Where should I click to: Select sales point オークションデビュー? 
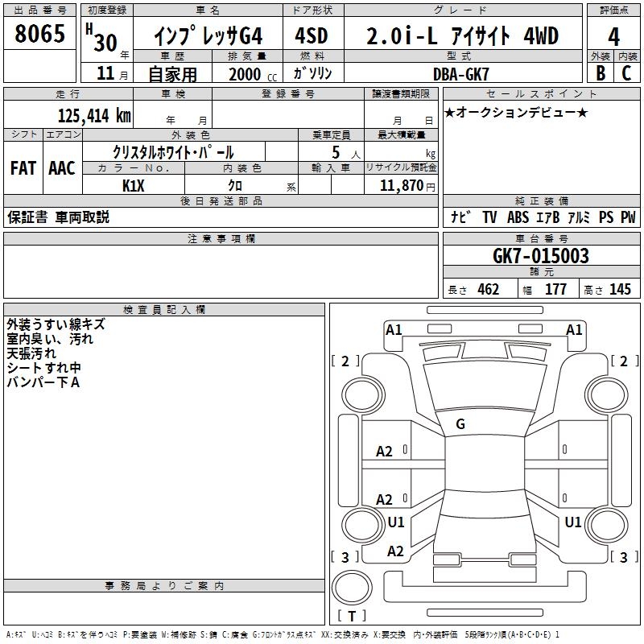point(516,112)
